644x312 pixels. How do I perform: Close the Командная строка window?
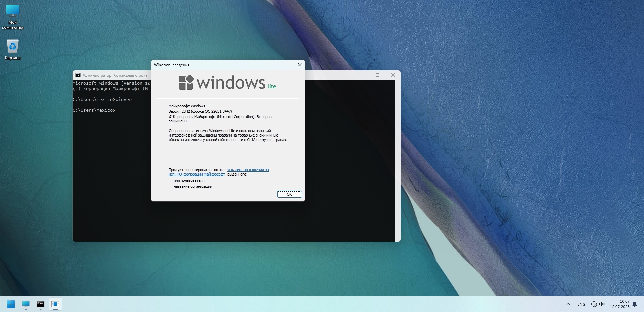[x=393, y=75]
